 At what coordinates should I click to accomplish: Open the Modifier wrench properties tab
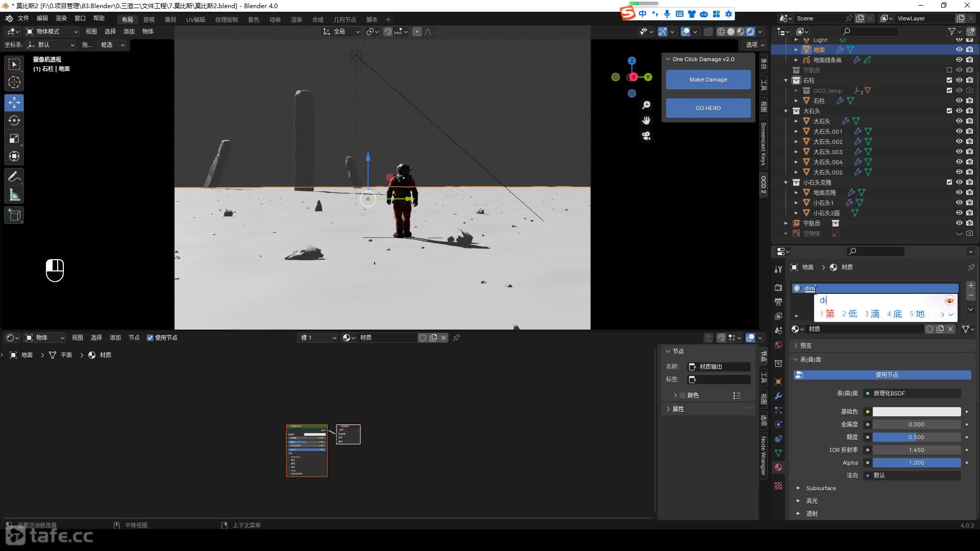(778, 396)
